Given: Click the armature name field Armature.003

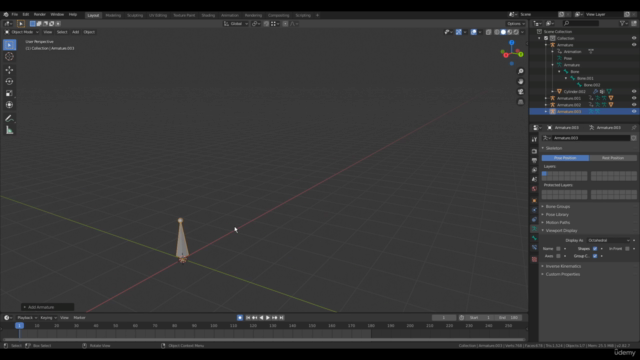Looking at the screenshot, I should pos(591,138).
